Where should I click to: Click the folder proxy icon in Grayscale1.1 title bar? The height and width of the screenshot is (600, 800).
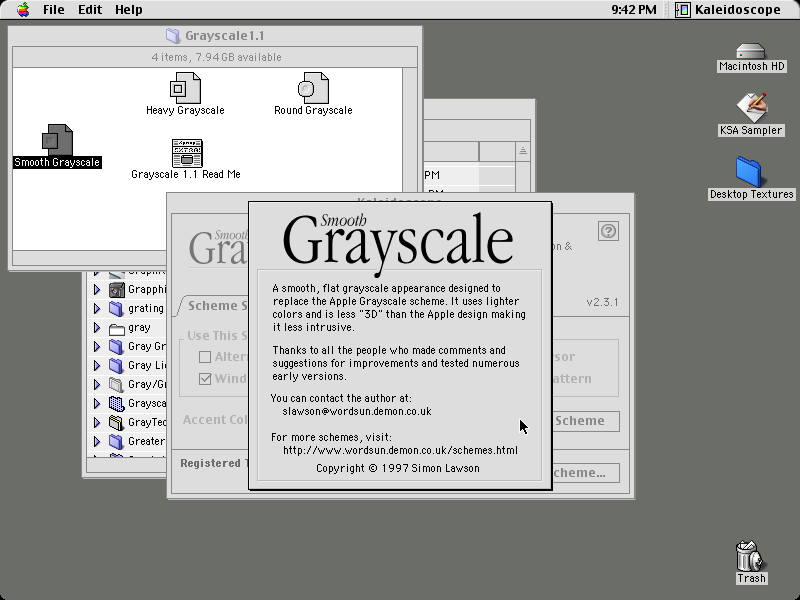click(x=173, y=36)
